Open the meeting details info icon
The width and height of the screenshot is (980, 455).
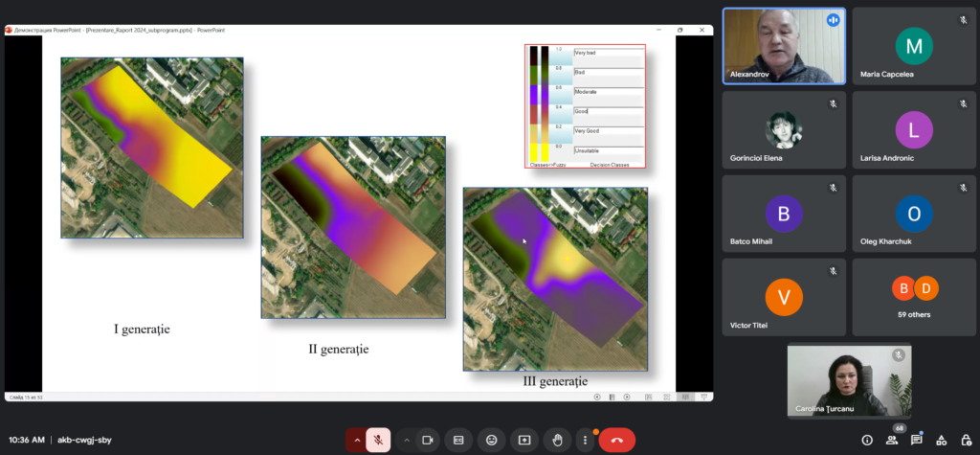point(867,440)
